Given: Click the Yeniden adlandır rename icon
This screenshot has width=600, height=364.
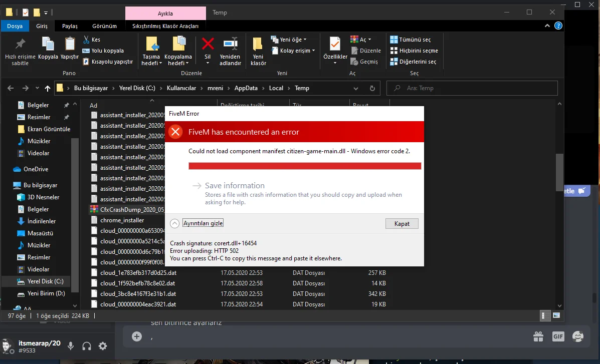Looking at the screenshot, I should 231,44.
